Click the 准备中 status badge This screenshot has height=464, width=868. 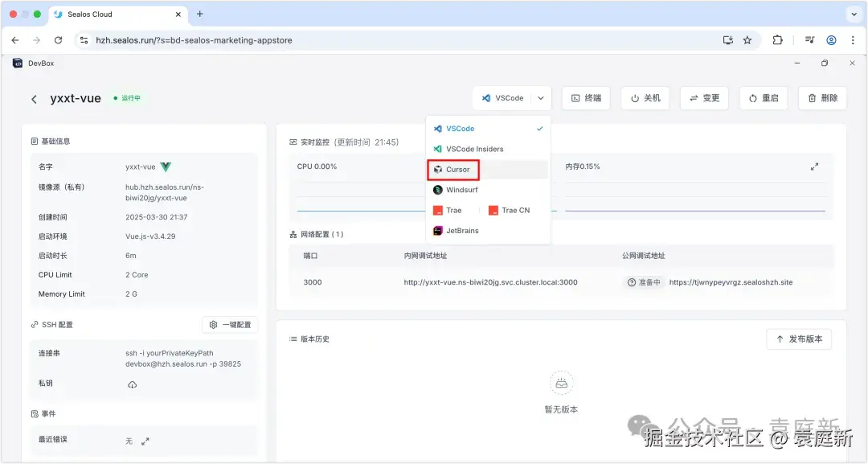[x=643, y=282]
